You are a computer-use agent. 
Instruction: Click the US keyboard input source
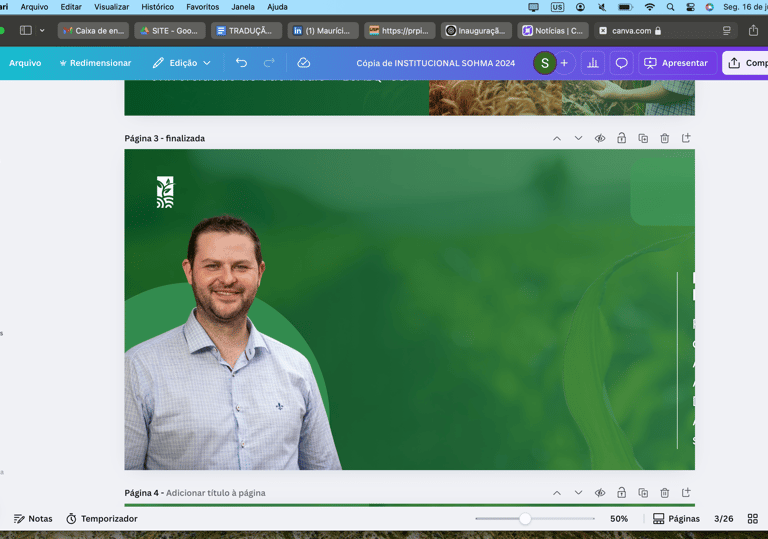557,7
